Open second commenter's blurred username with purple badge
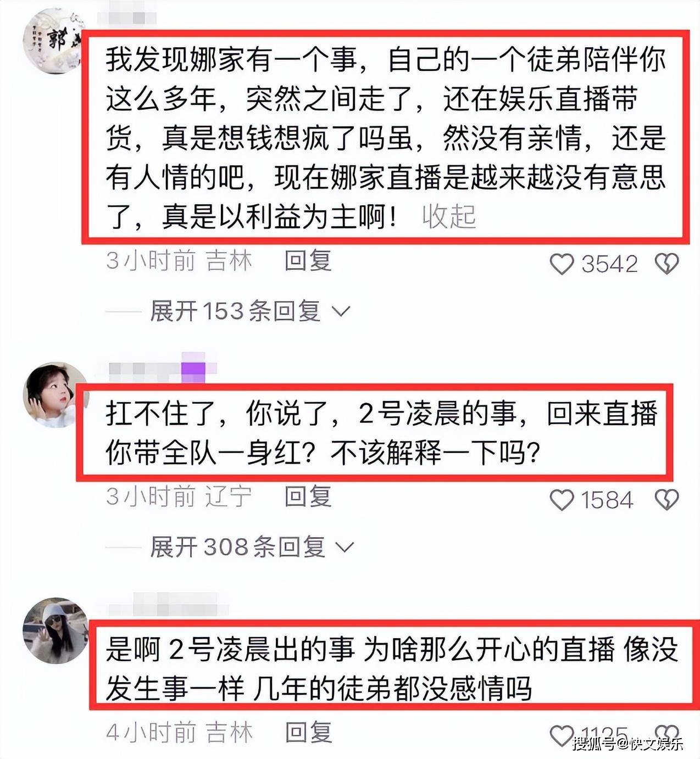 click(x=163, y=370)
